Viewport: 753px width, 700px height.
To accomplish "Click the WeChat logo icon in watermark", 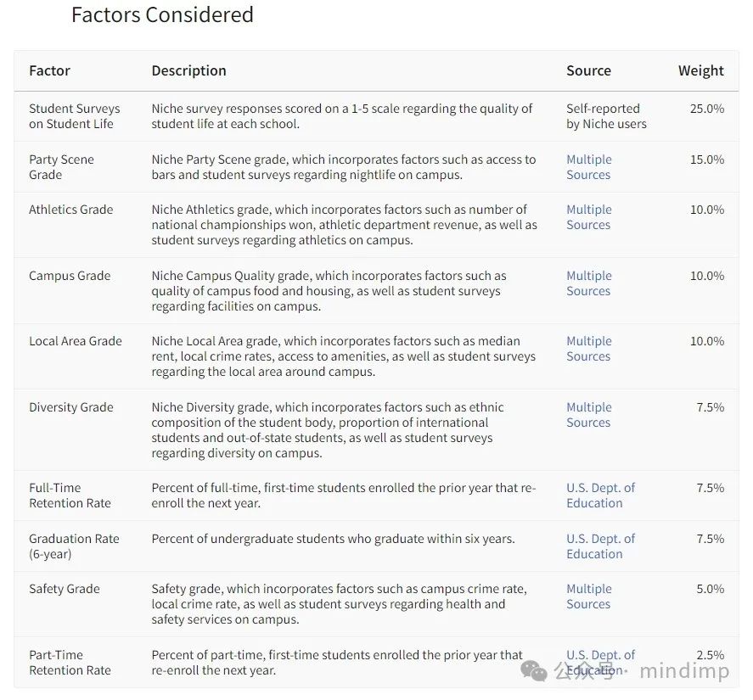I will pos(534,670).
